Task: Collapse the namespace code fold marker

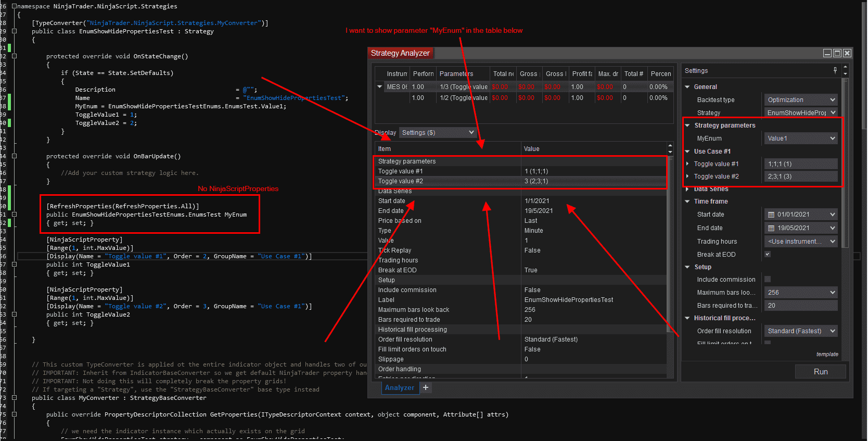Action: pos(15,6)
